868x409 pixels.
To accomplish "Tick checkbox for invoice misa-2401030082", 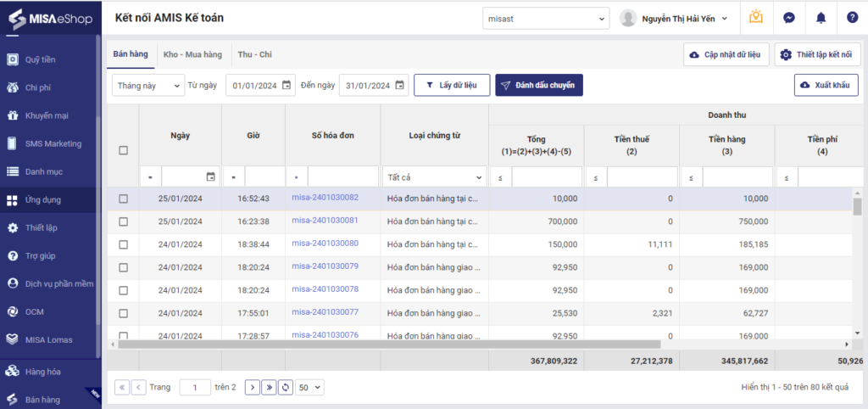I will [x=124, y=199].
